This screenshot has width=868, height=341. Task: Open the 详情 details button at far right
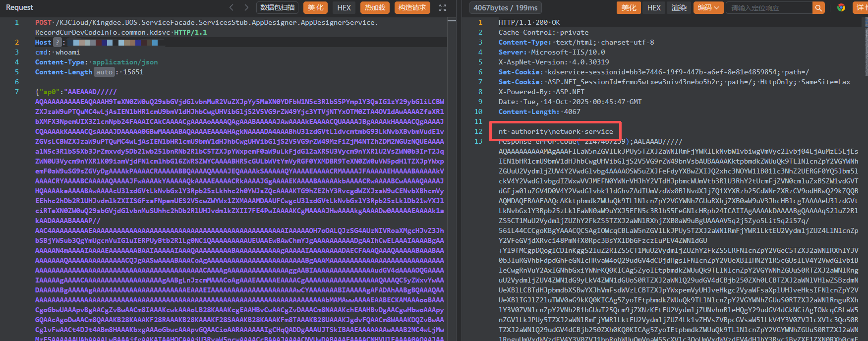861,7
